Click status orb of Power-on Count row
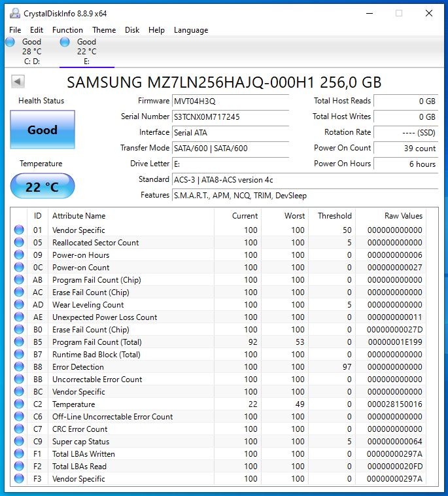The width and height of the screenshot is (448, 496). click(x=19, y=267)
